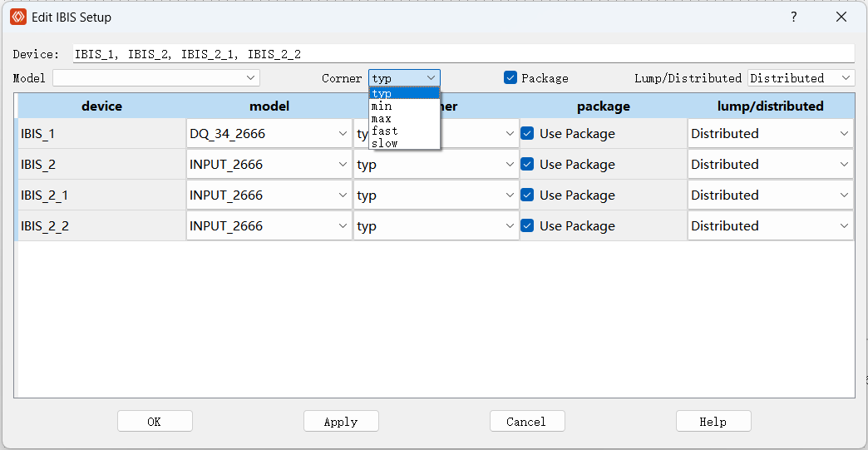Image resolution: width=868 pixels, height=450 pixels.
Task: Select max in the Corner list
Action: click(x=405, y=118)
